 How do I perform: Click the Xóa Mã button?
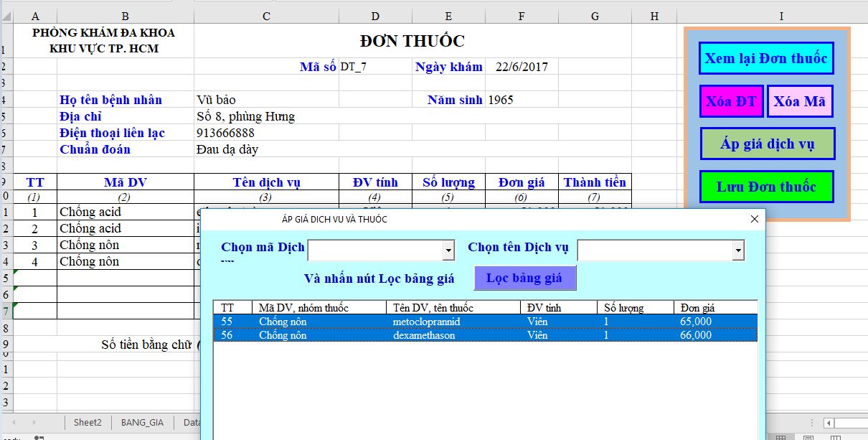pyautogui.click(x=799, y=101)
